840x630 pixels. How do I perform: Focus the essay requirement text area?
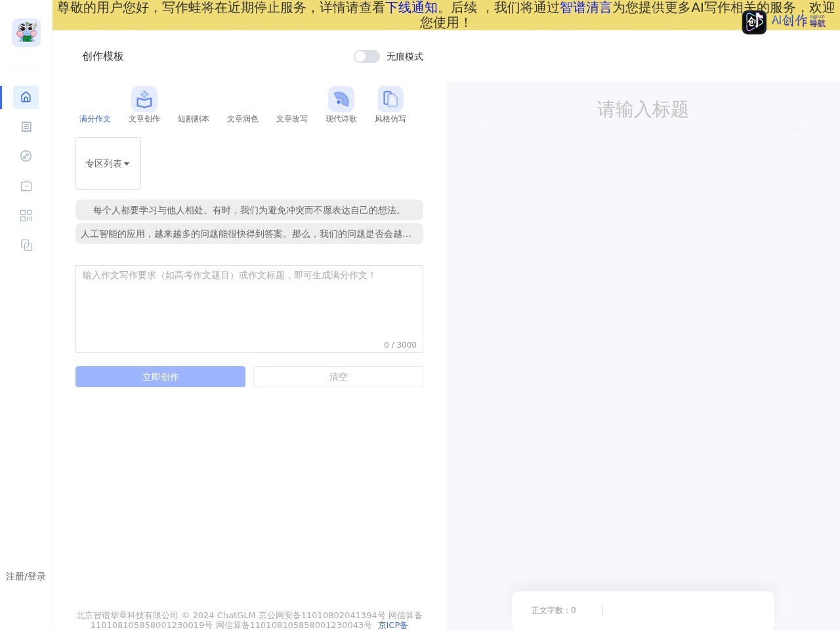[x=249, y=309]
